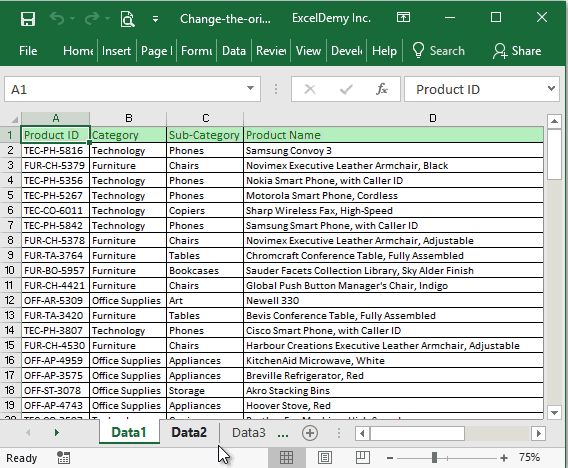
Task: Click the Undo arrow icon
Action: click(x=57, y=18)
